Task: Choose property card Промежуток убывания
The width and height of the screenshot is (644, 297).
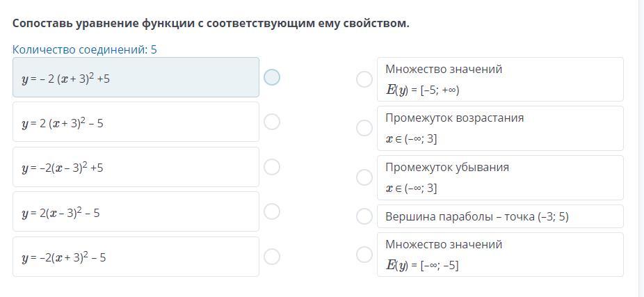Action: click(499, 177)
